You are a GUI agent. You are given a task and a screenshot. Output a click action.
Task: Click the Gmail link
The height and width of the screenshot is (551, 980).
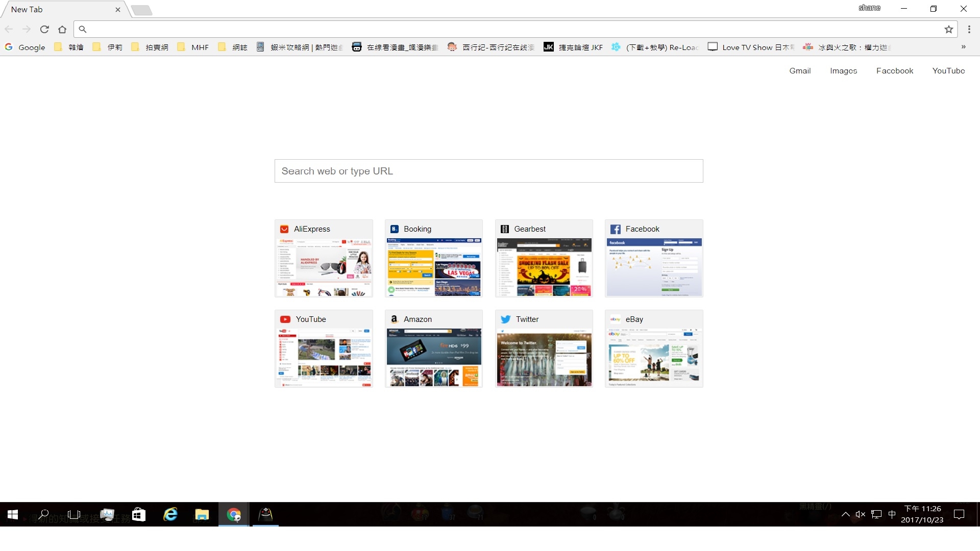800,71
